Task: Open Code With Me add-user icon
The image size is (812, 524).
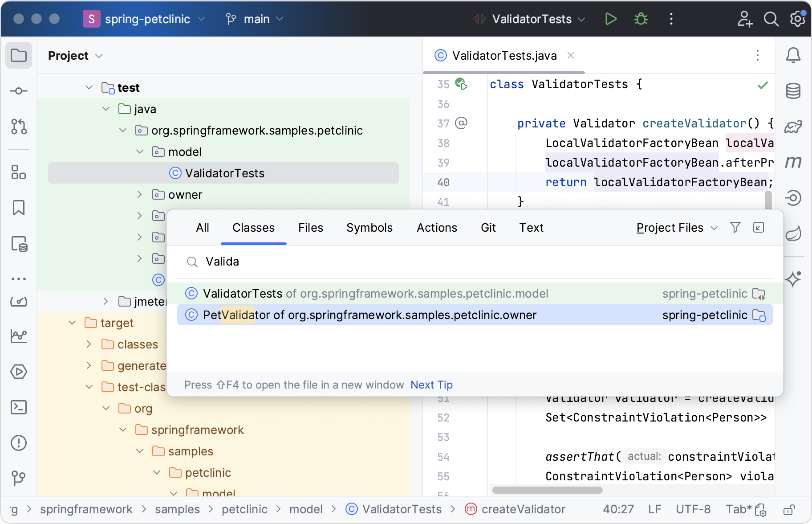Action: pos(745,19)
